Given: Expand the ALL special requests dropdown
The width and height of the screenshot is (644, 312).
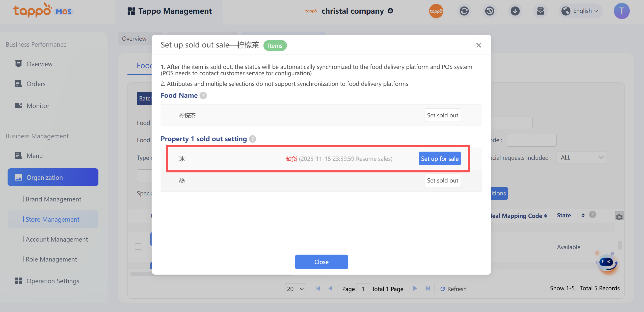Looking at the screenshot, I should click(x=581, y=158).
